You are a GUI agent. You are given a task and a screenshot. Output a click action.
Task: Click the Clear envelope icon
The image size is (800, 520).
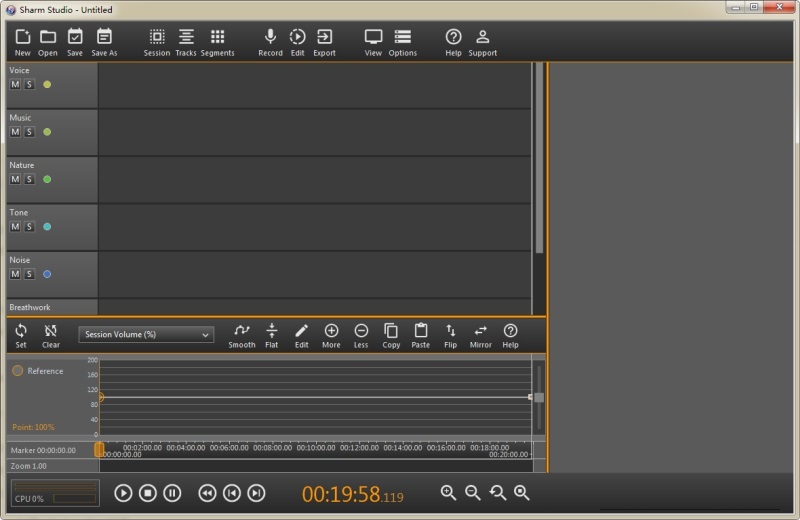point(50,331)
